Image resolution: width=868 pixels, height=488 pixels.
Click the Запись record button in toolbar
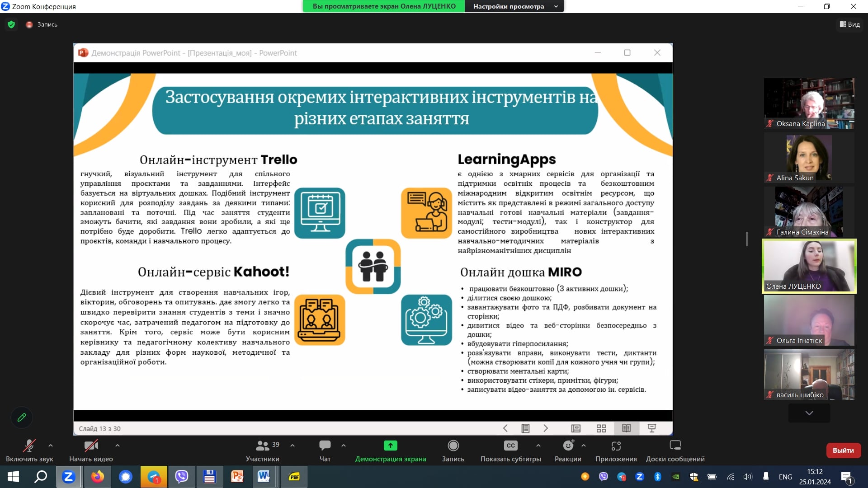pyautogui.click(x=453, y=450)
